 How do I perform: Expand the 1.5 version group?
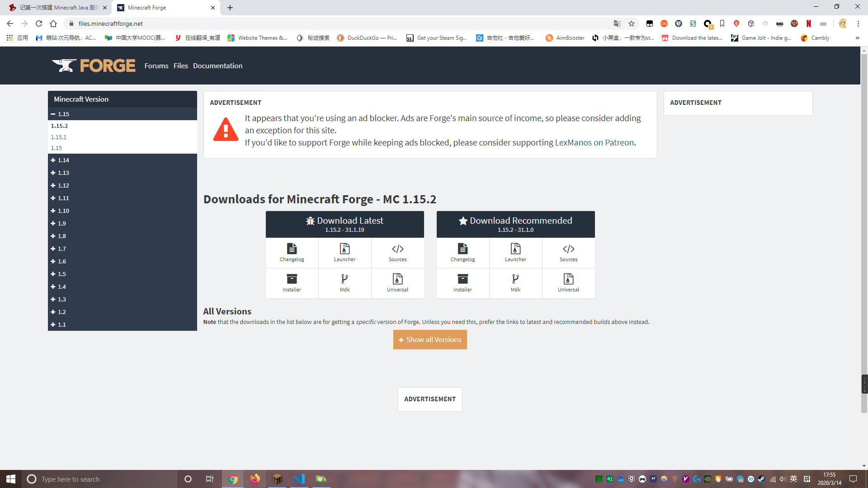(123, 274)
